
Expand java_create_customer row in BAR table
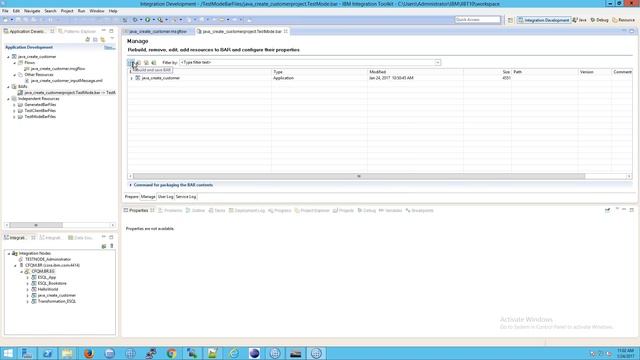131,78
